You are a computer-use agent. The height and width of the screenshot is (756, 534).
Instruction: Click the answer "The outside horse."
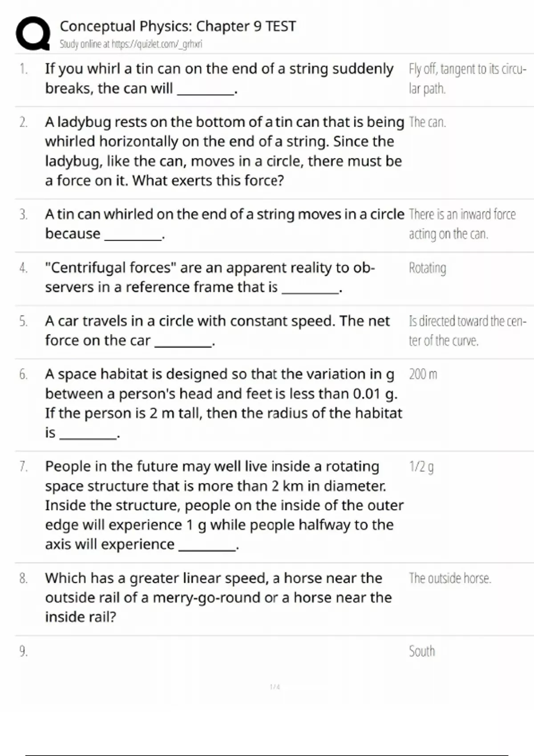click(450, 579)
